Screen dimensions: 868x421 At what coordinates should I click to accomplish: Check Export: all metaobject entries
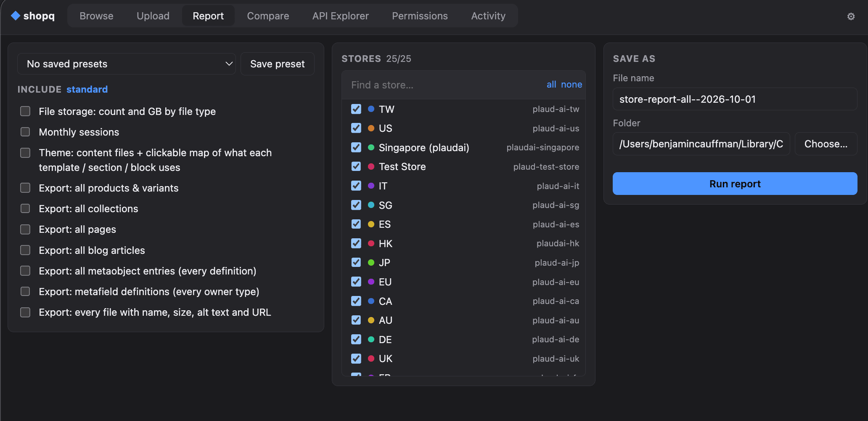click(25, 271)
